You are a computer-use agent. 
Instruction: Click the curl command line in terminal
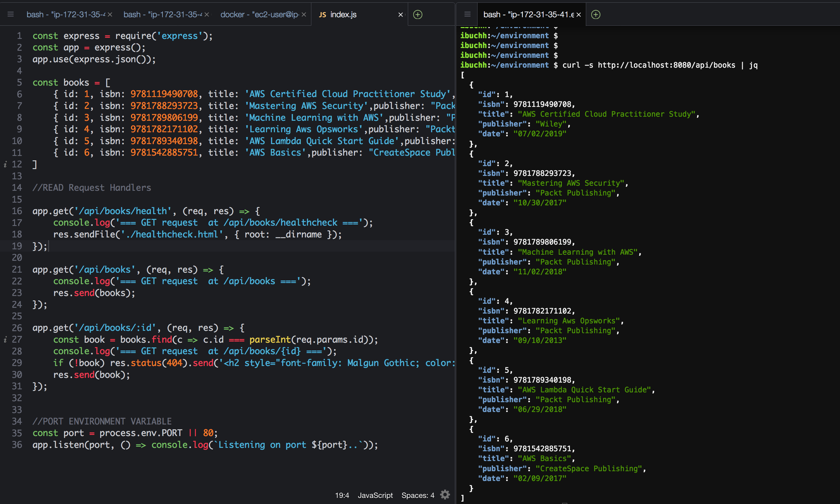pos(659,65)
